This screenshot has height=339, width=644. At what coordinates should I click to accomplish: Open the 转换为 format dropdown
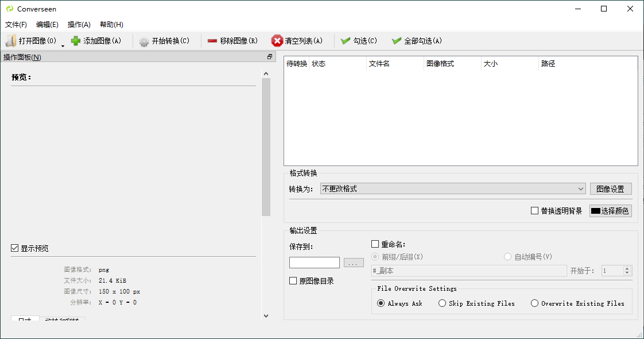[453, 188]
